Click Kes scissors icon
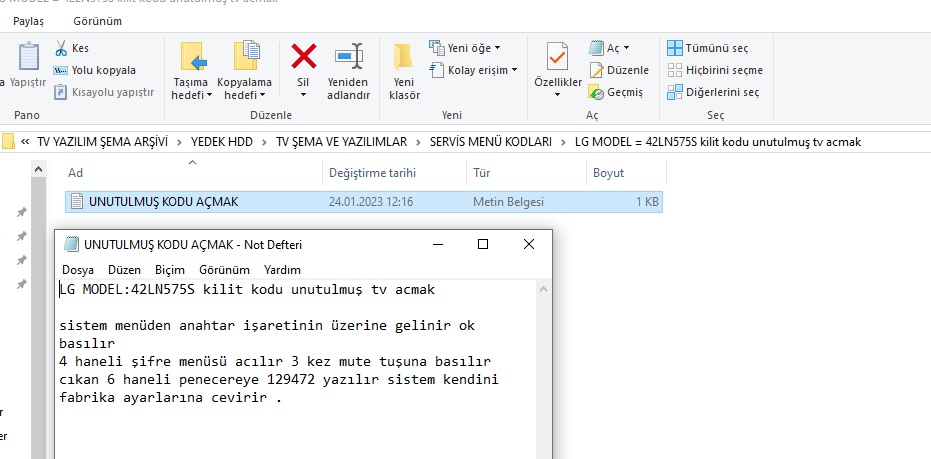The width and height of the screenshot is (931, 459). coord(61,48)
